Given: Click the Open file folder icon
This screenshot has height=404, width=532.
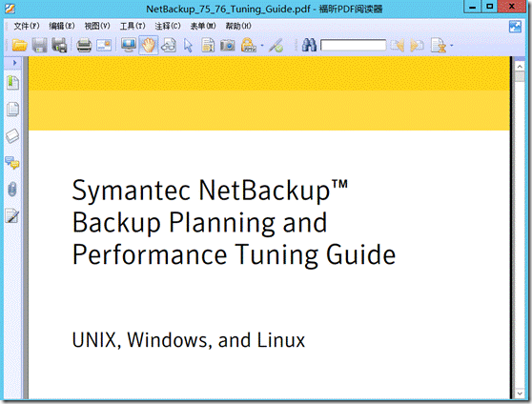Looking at the screenshot, I should pyautogui.click(x=19, y=45).
